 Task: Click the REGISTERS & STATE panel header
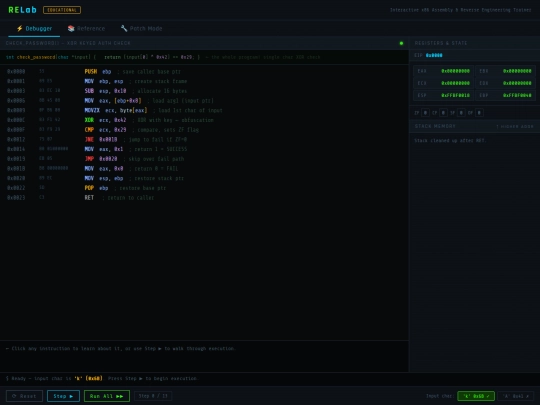tap(475, 43)
